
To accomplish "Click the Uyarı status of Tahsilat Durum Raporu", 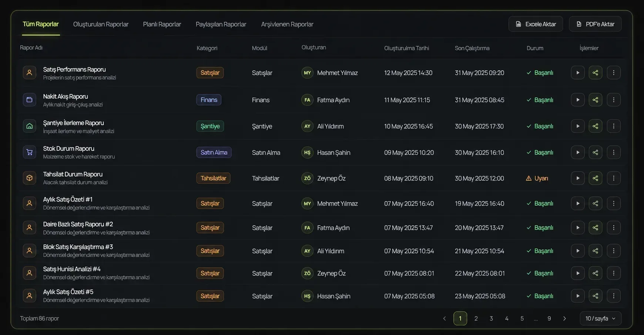I will click(x=537, y=178).
